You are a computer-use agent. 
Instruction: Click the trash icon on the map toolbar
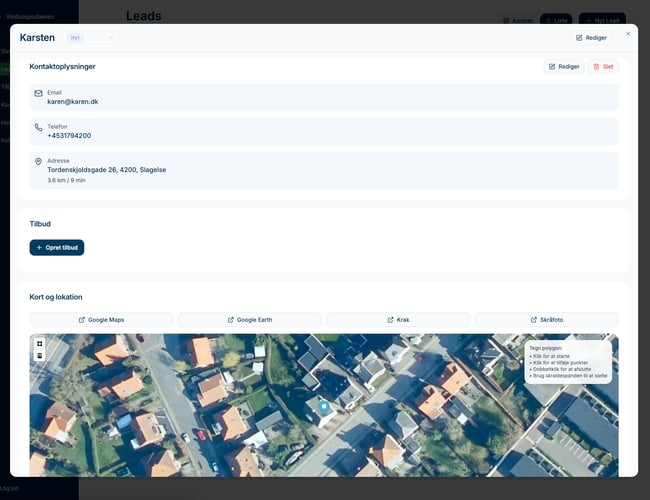pyautogui.click(x=39, y=356)
